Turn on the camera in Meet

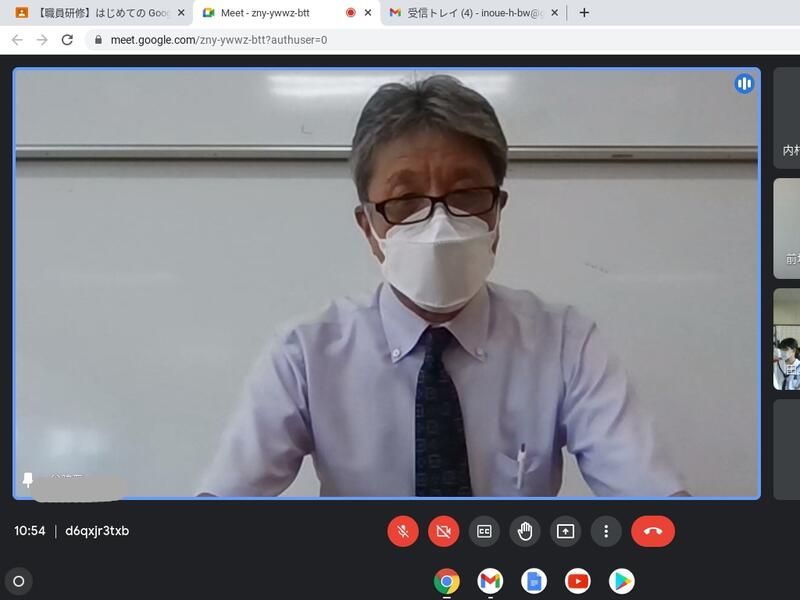pyautogui.click(x=444, y=531)
